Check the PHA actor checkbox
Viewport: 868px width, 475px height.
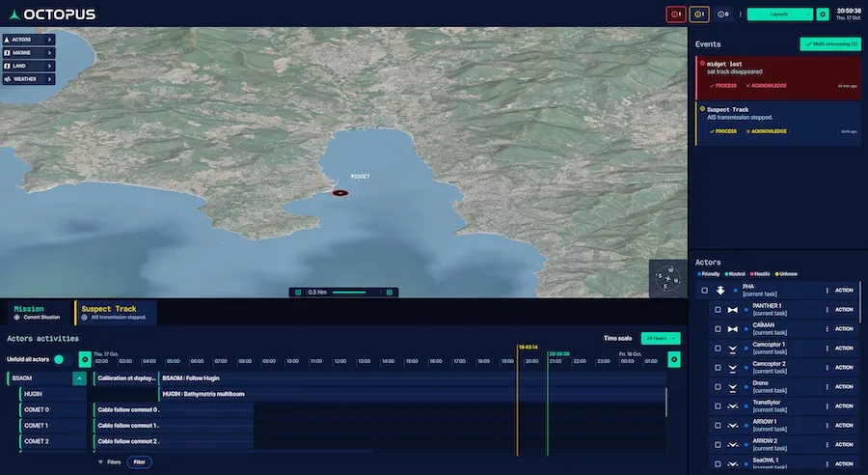click(x=704, y=291)
